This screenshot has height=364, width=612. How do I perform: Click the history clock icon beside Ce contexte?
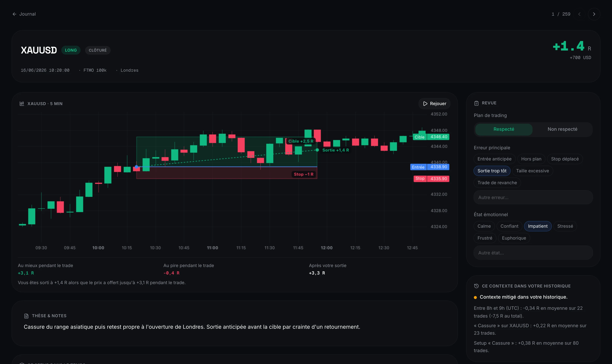pos(476,286)
